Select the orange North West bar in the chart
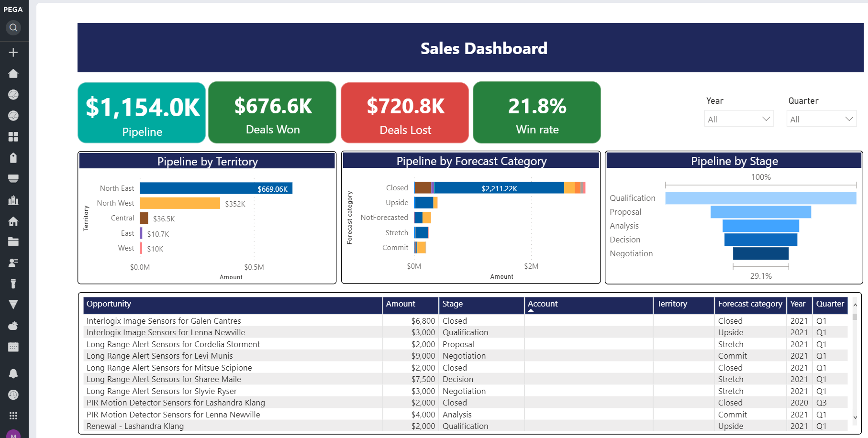Screen dimensions: 868x438 pos(179,203)
